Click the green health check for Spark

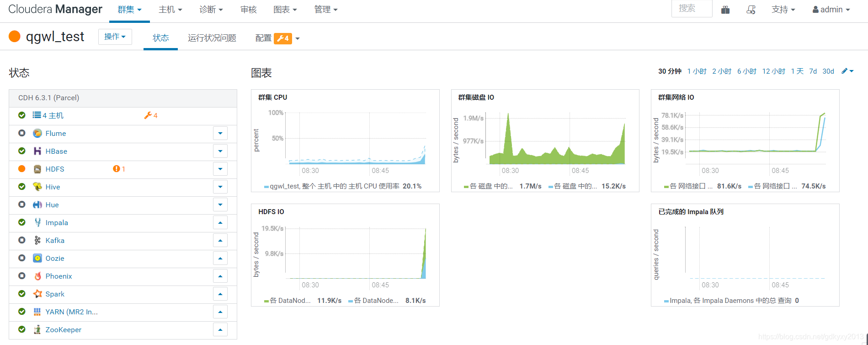click(21, 294)
